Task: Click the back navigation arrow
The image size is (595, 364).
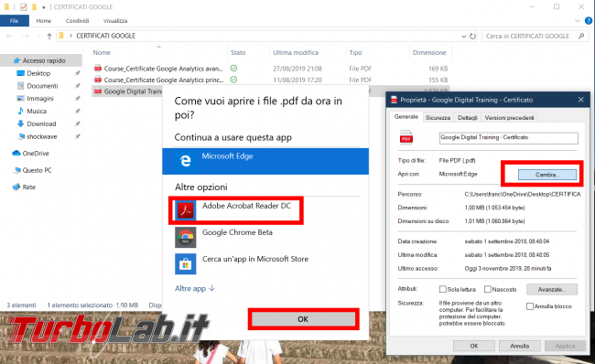Action: pos(10,36)
